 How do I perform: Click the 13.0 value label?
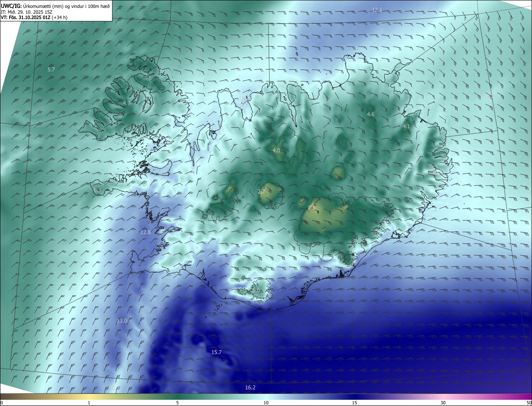(122, 320)
